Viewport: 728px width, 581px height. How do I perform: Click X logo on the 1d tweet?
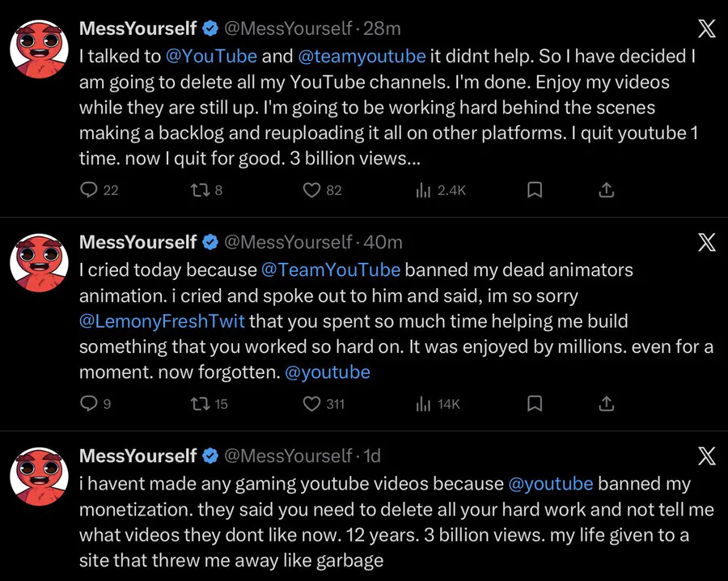(x=706, y=456)
